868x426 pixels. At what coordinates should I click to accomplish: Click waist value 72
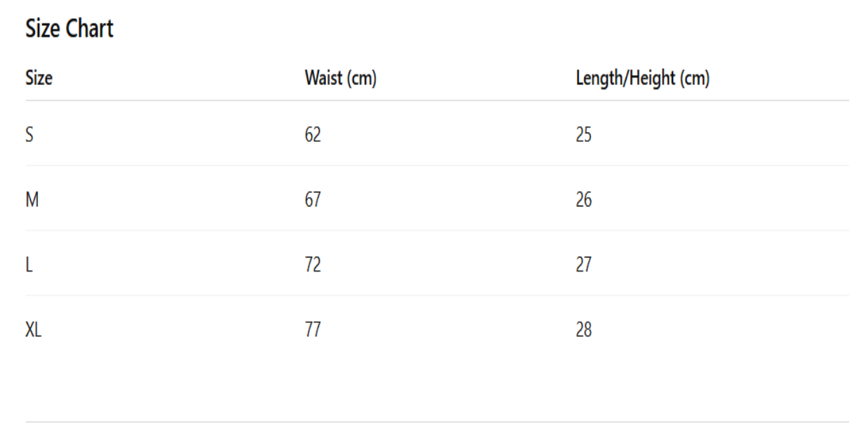tap(313, 265)
